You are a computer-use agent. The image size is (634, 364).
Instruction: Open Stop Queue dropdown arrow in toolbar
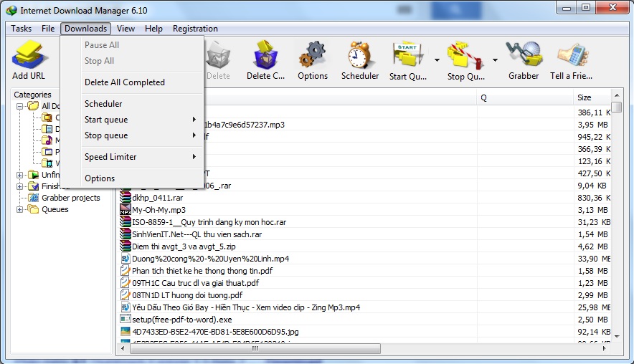coord(495,59)
